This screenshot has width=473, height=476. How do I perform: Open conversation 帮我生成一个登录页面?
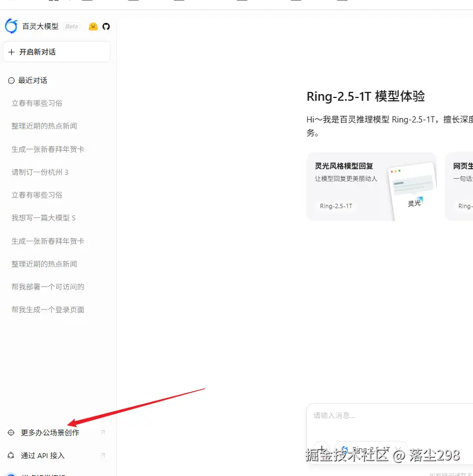tap(48, 310)
